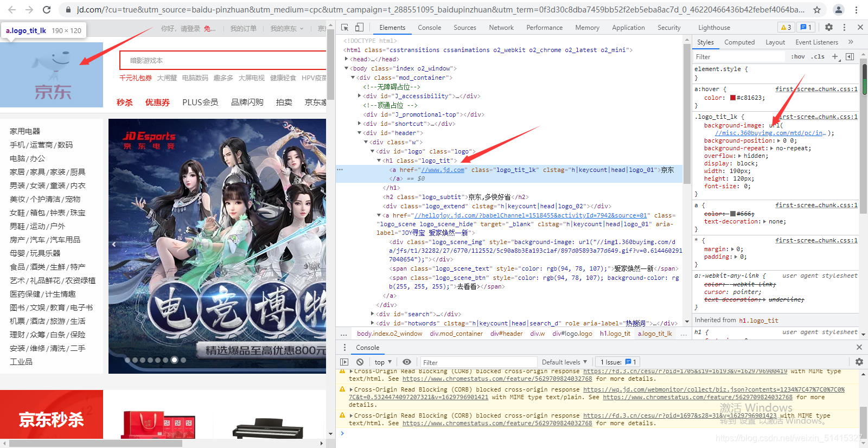Screen dimensions: 868x448
Task: Open the Event Listeners tab
Action: [x=816, y=42]
